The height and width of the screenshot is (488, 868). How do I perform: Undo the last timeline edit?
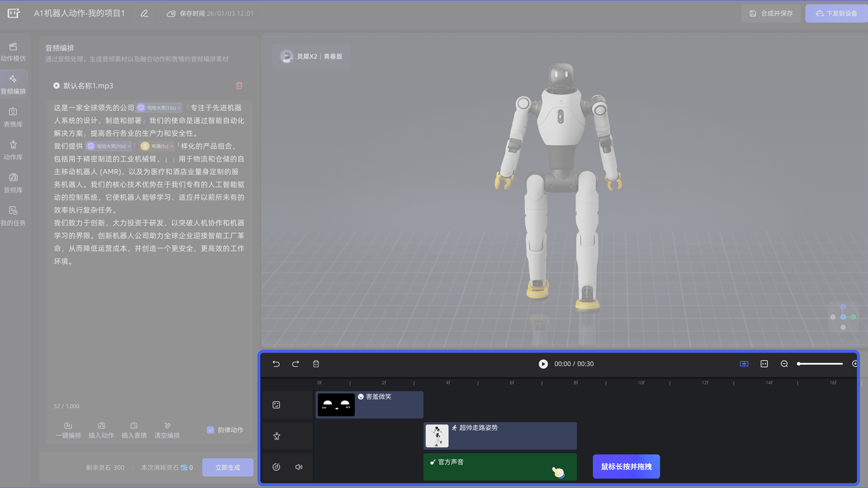point(276,364)
